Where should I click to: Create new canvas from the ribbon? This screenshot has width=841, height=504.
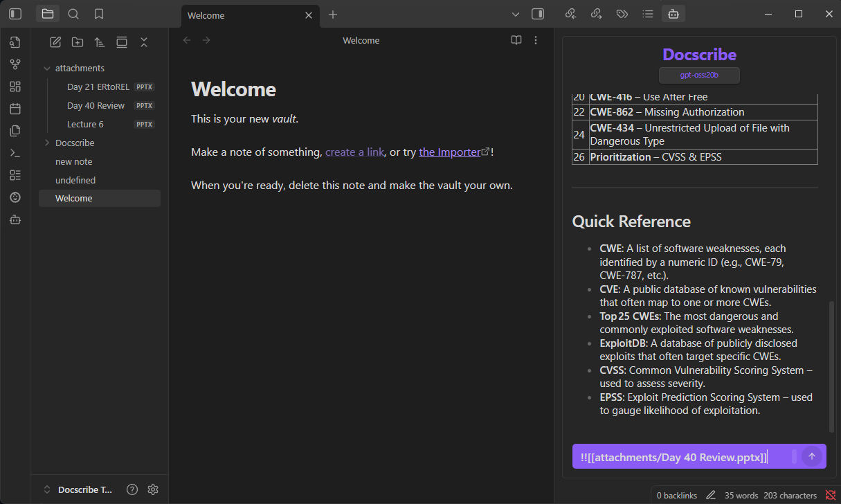(15, 87)
